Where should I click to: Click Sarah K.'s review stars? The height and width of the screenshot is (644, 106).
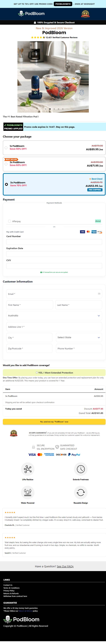click(10, 537)
